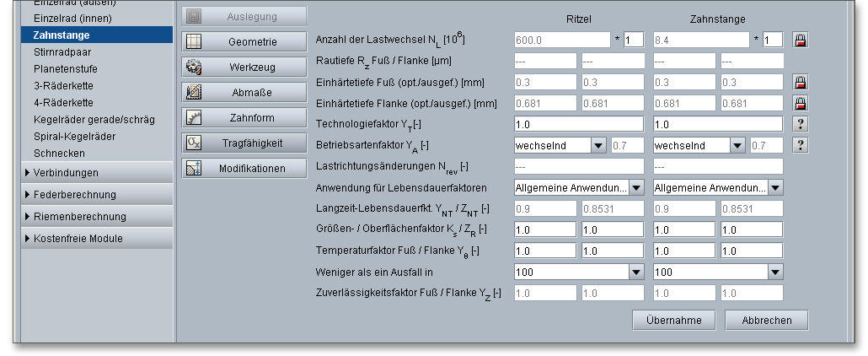Click the Abmaße dimension icon
Viewport: 868px width, 356px height.
point(193,92)
